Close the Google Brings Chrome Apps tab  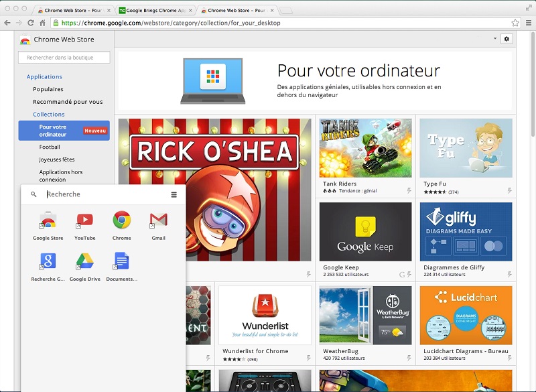pyautogui.click(x=191, y=11)
